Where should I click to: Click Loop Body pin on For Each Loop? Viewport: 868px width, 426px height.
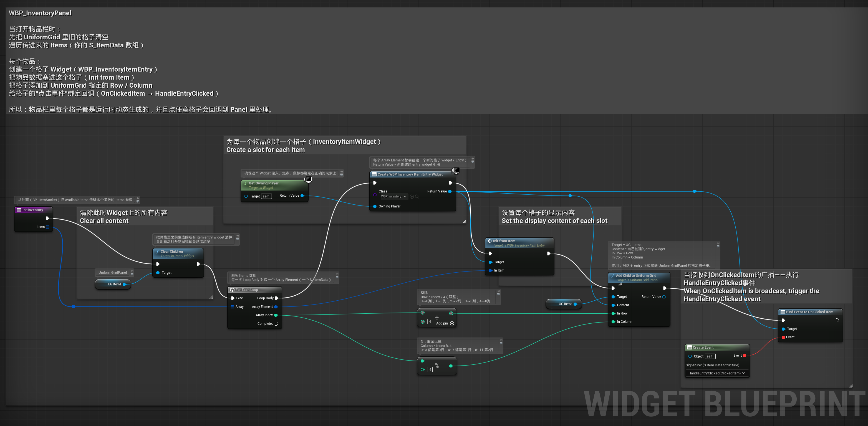coord(277,298)
